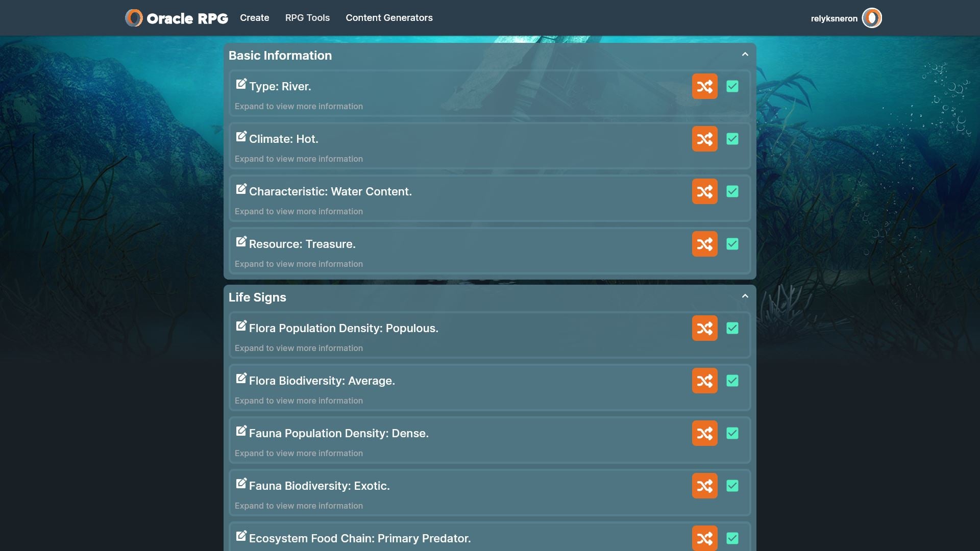The height and width of the screenshot is (551, 980).
Task: Collapse the Basic Information section
Action: 745,55
